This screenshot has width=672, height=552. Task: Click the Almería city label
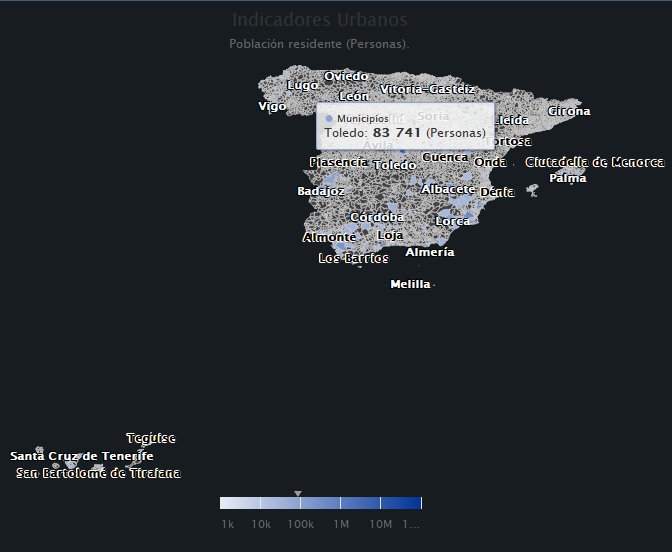(x=430, y=252)
